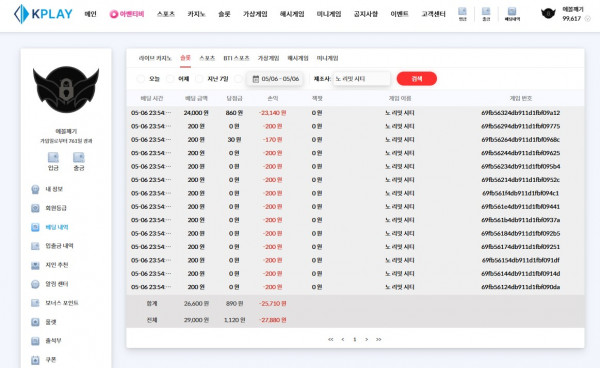Click the 베팅 금액 column header
The image size is (600, 368).
196,98
